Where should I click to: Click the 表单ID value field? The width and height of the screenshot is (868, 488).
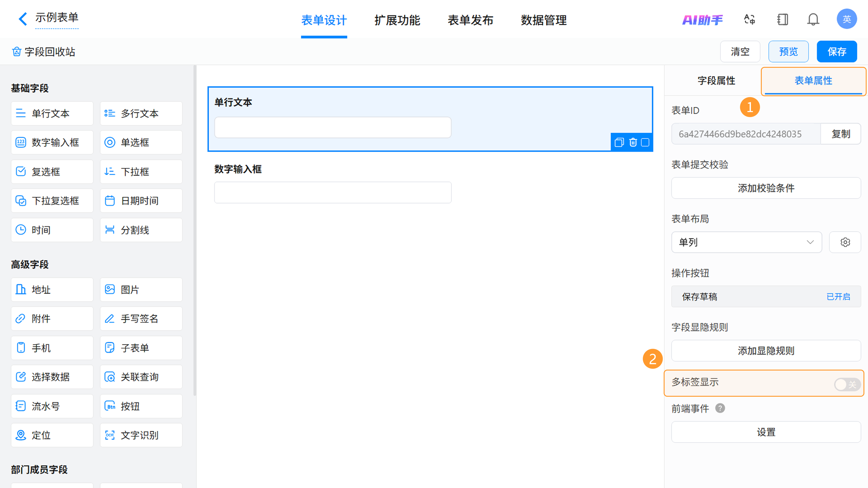tap(746, 134)
